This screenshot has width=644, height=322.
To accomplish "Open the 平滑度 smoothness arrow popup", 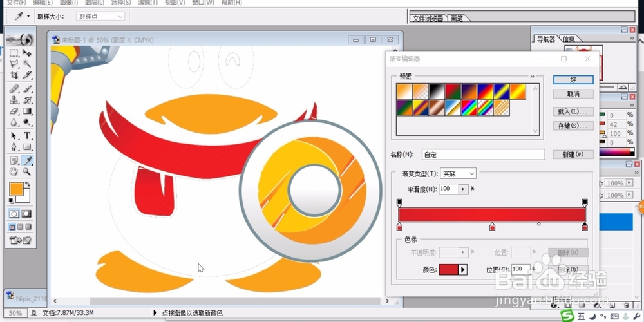I will pos(464,189).
